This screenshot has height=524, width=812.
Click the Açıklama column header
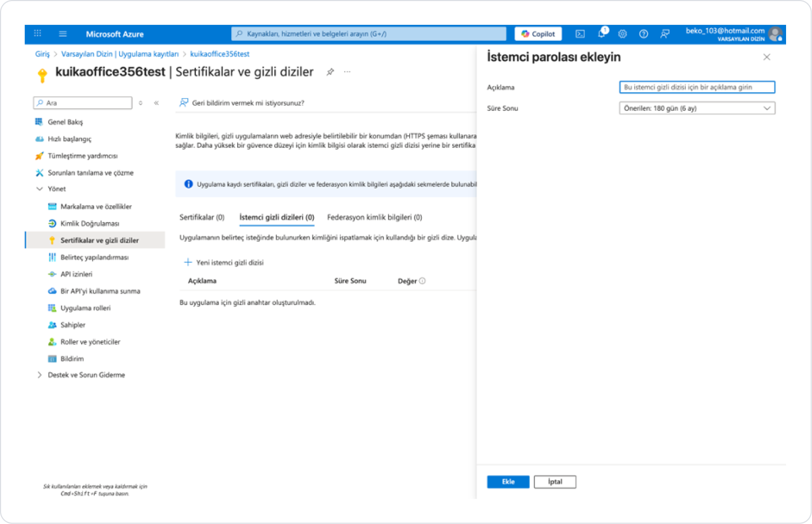pos(202,281)
